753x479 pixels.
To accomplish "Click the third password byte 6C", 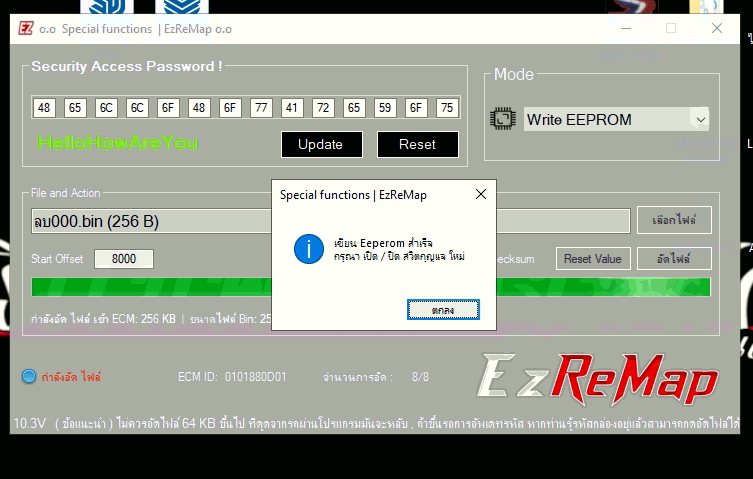I will pos(106,108).
